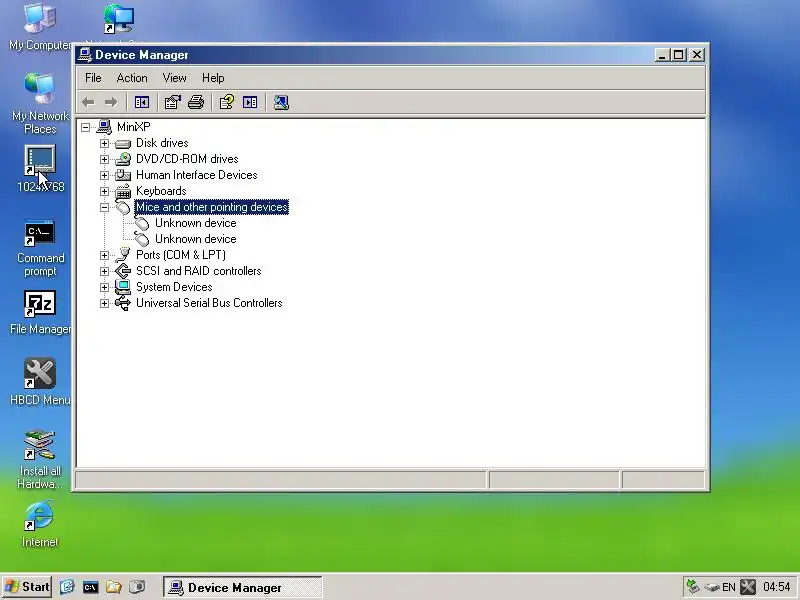Click the Help question-mark toolbar icon

(227, 103)
